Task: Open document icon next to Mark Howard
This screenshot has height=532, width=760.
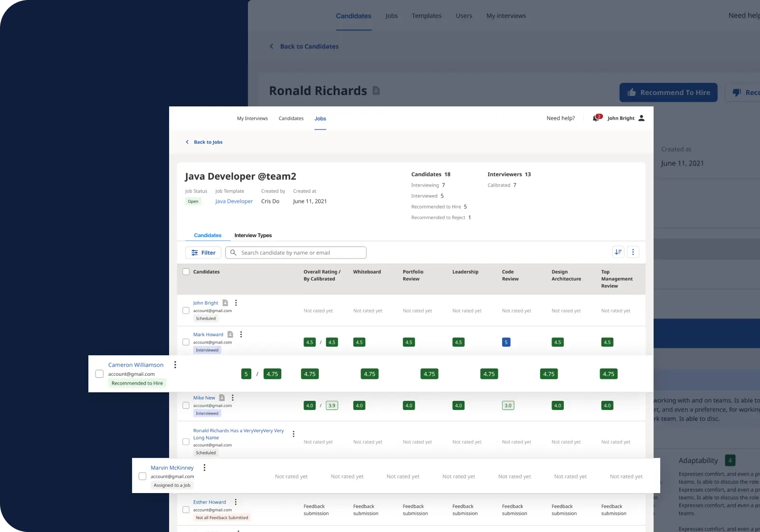Action: click(230, 334)
